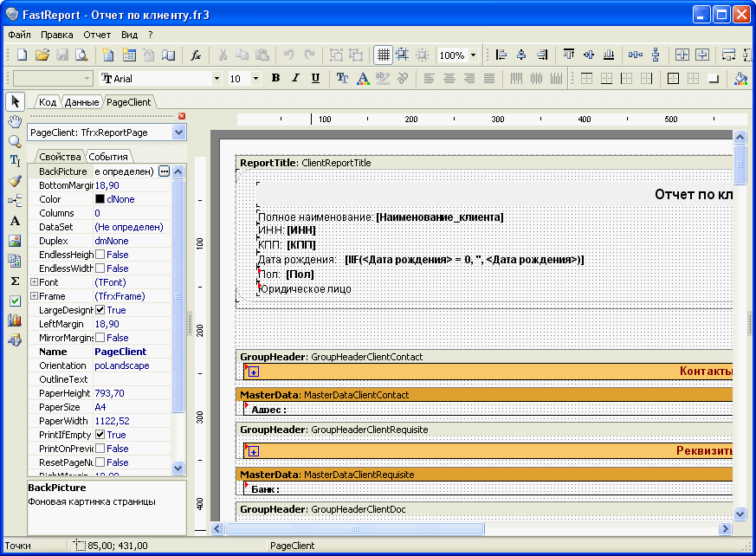Click the fill color bucket icon

click(x=740, y=78)
